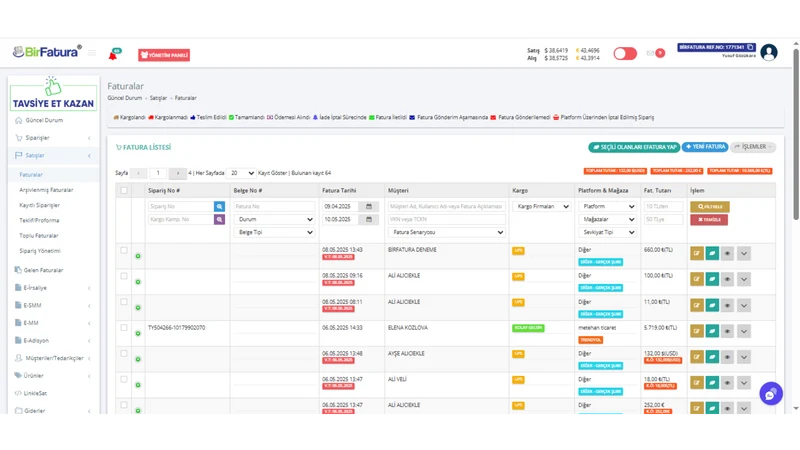
Task: Send e-invoice for 100,00 TL row
Action: [712, 279]
